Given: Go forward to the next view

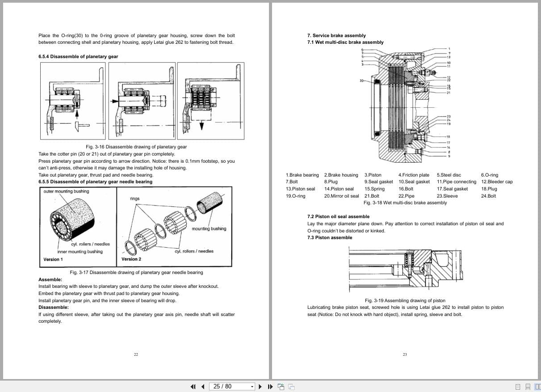Looking at the screenshot, I should pyautogui.click(x=291, y=387).
